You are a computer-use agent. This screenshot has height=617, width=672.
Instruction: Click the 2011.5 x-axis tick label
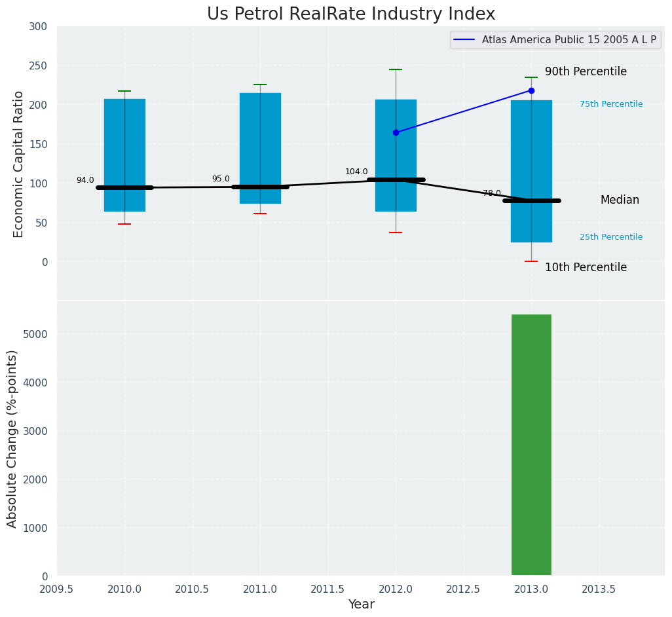coord(328,589)
